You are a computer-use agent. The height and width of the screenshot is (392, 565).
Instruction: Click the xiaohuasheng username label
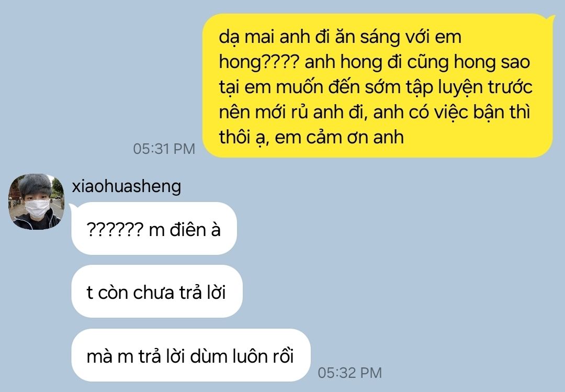[x=127, y=186]
